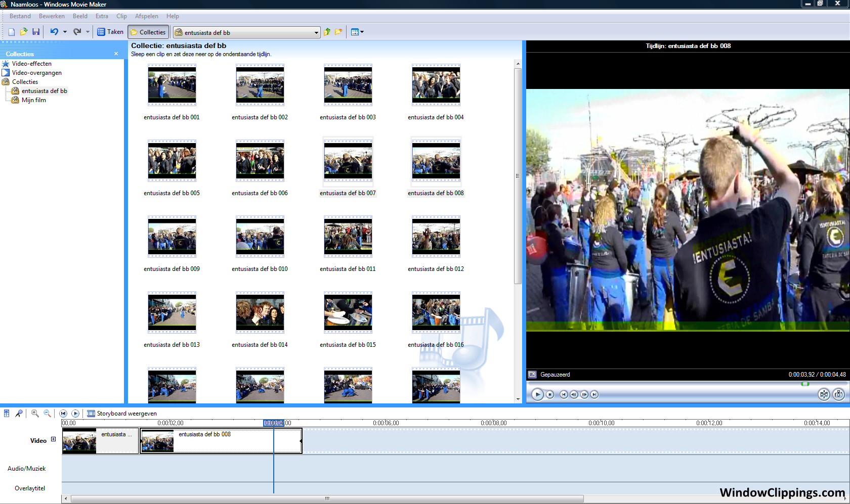Click the preview seek bar handle
Image resolution: width=850 pixels, height=504 pixels.
[804, 384]
